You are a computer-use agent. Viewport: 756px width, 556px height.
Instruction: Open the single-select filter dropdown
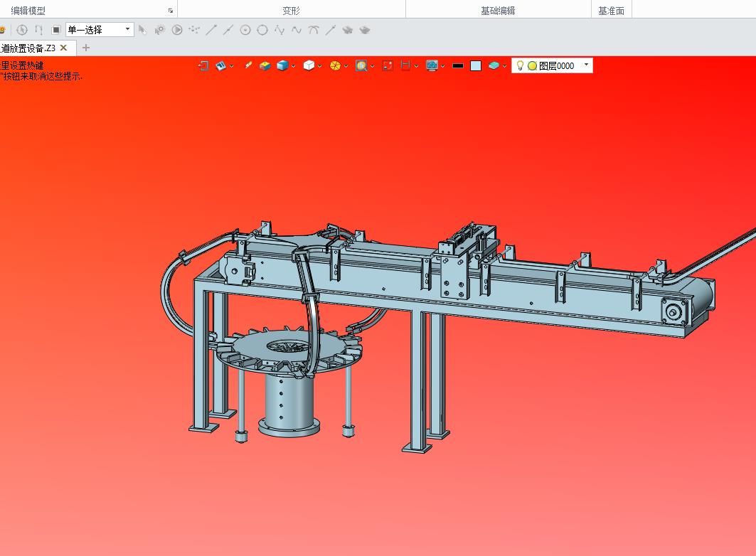pos(100,30)
